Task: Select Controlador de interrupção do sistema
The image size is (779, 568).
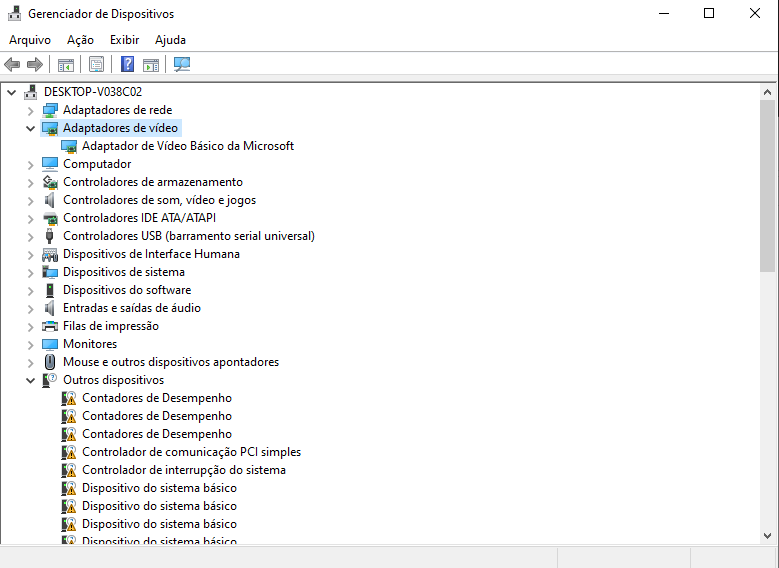Action: [184, 470]
